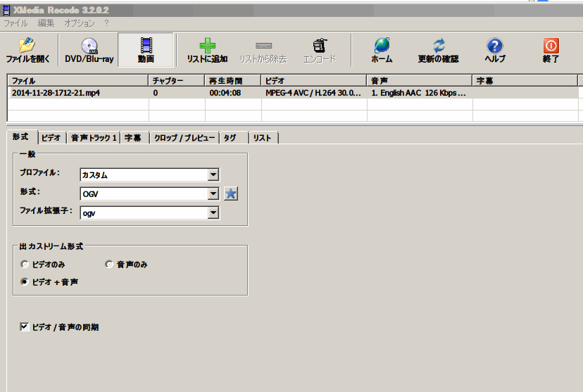583x392 pixels.
Task: Select ビデオ + 音声 radio button
Action: click(25, 282)
